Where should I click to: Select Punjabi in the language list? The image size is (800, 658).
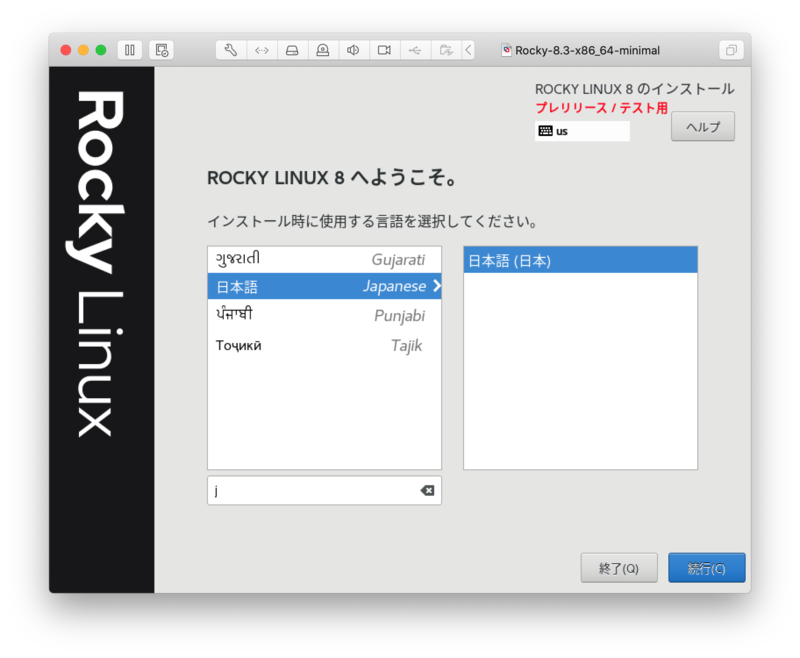(x=324, y=315)
